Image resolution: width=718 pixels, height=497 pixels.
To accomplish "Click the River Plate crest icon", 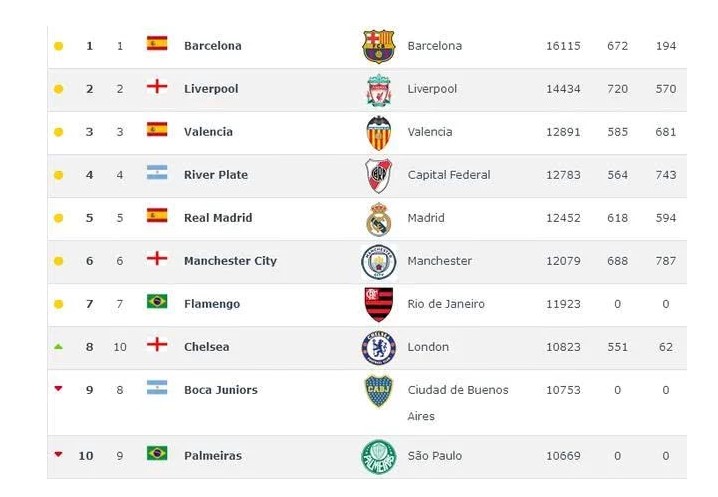I will [378, 176].
